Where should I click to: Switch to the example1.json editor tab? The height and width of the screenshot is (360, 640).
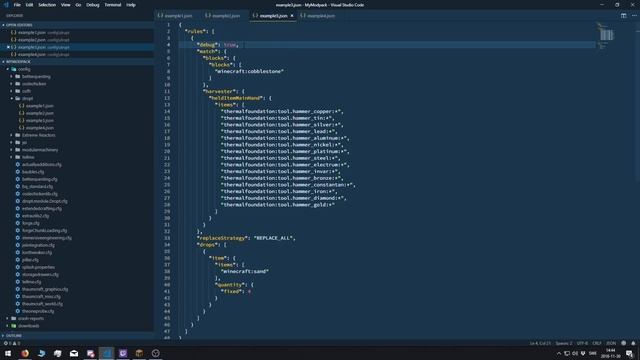point(178,16)
